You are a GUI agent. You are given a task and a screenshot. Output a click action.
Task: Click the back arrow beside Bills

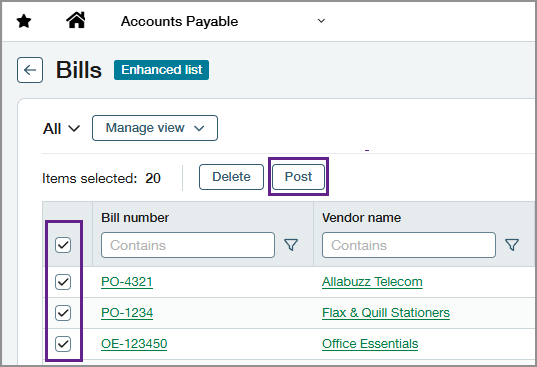[30, 70]
